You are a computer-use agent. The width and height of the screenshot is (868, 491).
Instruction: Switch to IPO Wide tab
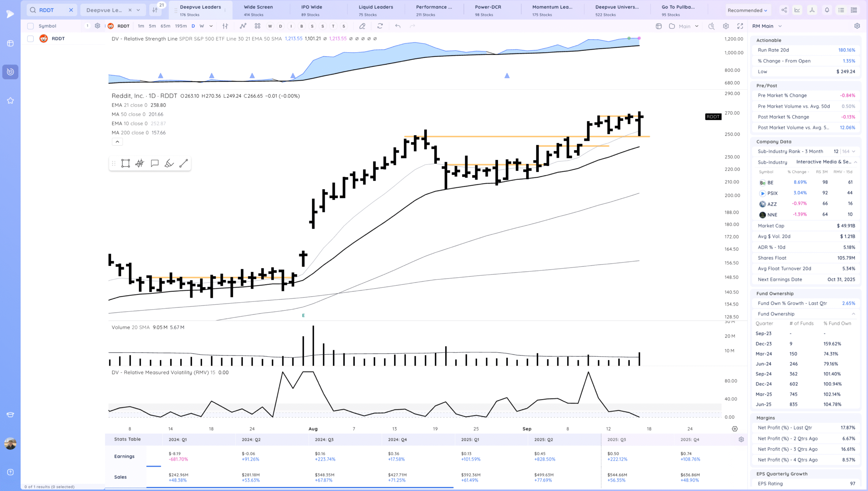coord(312,10)
